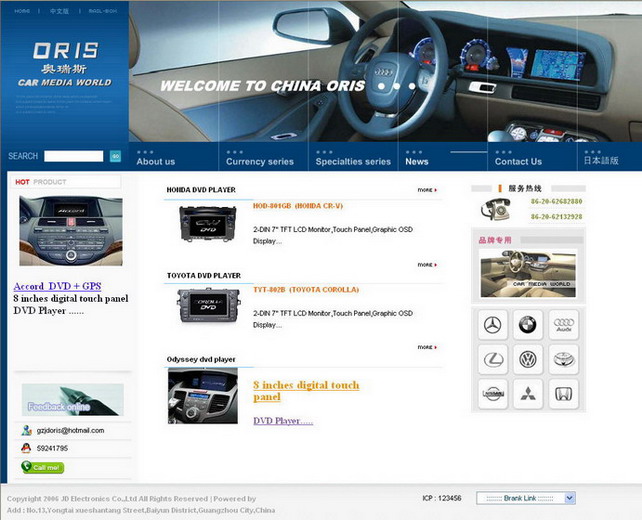The image size is (642, 520).
Task: Click the HOT PRODUCT header label
Action: (41, 182)
